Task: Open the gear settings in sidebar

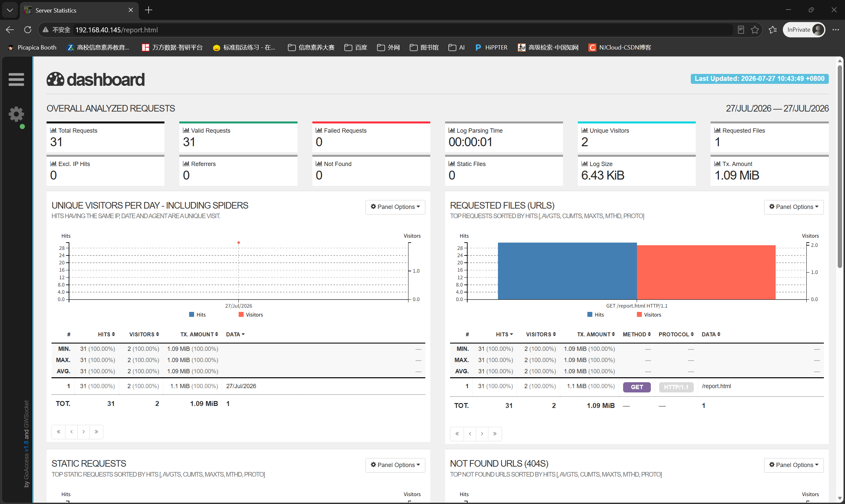Action: pos(16,115)
